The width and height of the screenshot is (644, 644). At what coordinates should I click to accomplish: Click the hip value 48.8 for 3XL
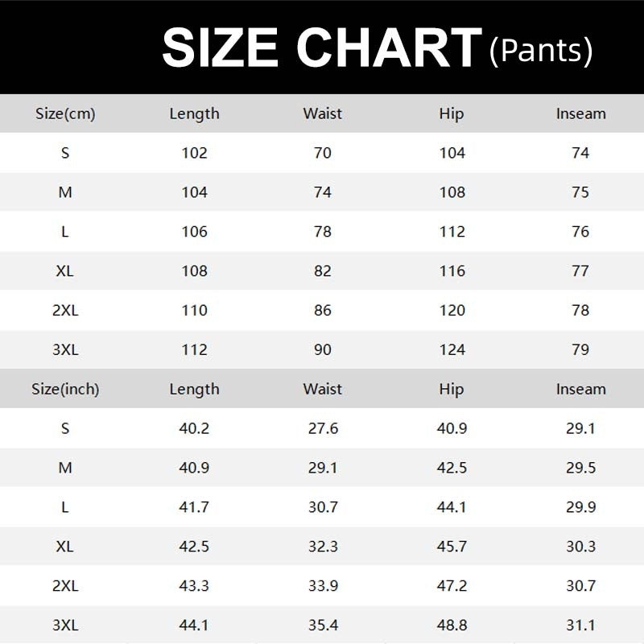[452, 625]
